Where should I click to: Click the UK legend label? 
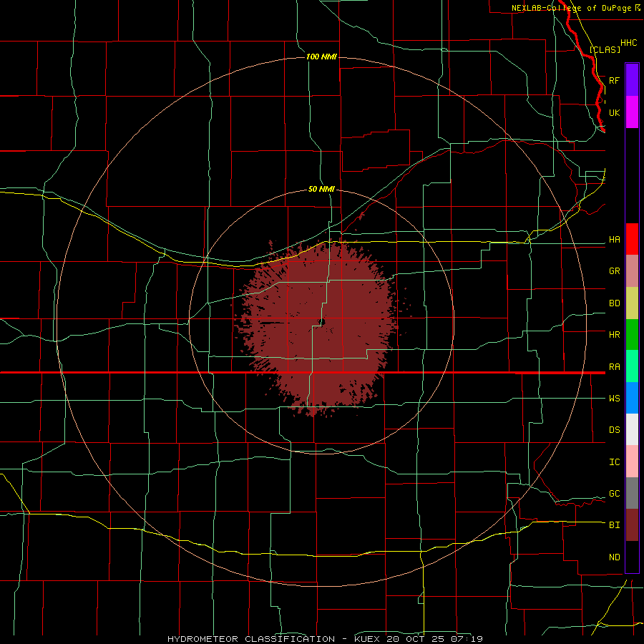coord(614,112)
